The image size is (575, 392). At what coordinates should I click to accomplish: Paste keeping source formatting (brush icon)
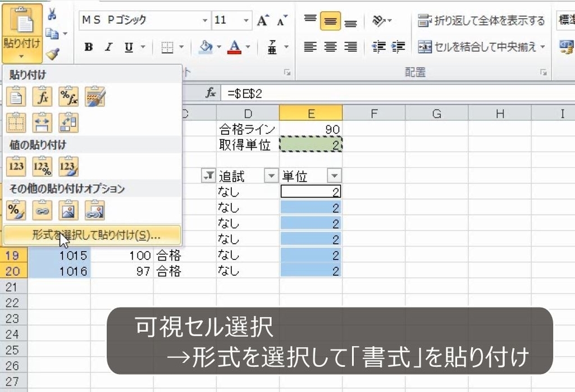(x=95, y=95)
